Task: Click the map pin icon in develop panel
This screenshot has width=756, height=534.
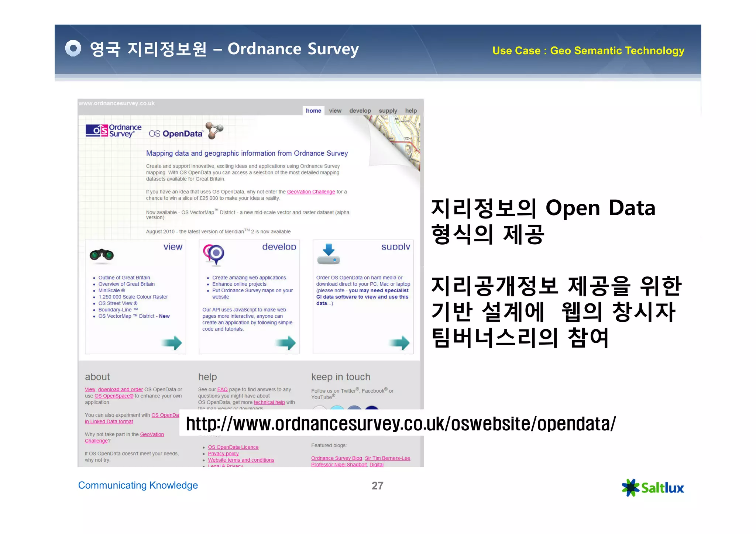Action: [x=214, y=255]
